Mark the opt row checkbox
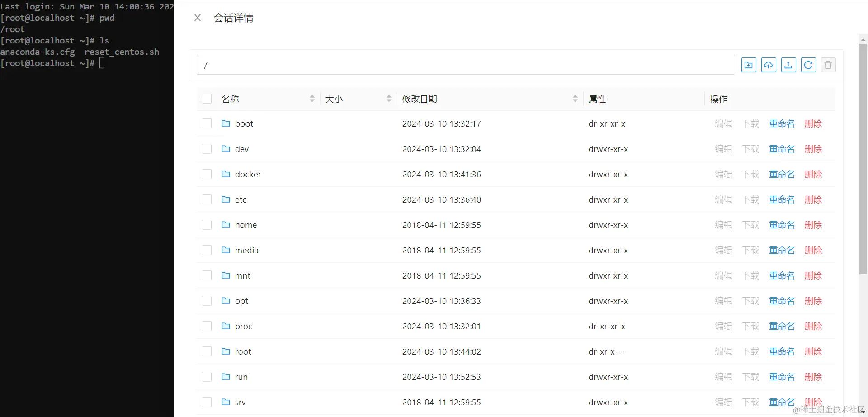868x417 pixels. [207, 301]
